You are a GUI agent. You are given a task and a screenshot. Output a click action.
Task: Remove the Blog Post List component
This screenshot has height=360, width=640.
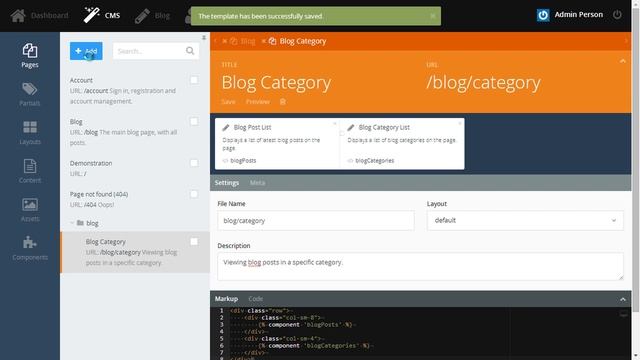pyautogui.click(x=335, y=123)
